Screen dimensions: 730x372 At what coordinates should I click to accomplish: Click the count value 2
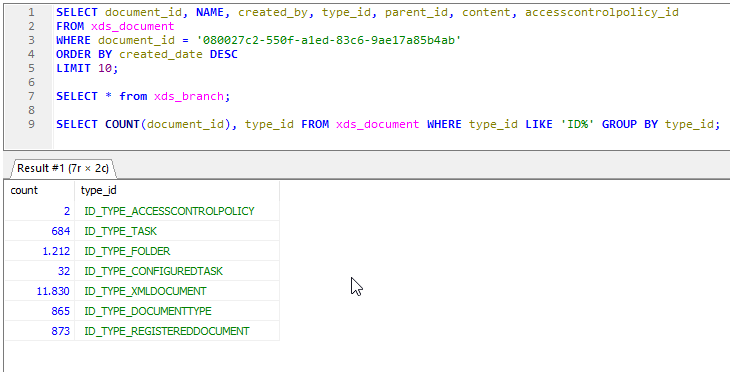67,211
